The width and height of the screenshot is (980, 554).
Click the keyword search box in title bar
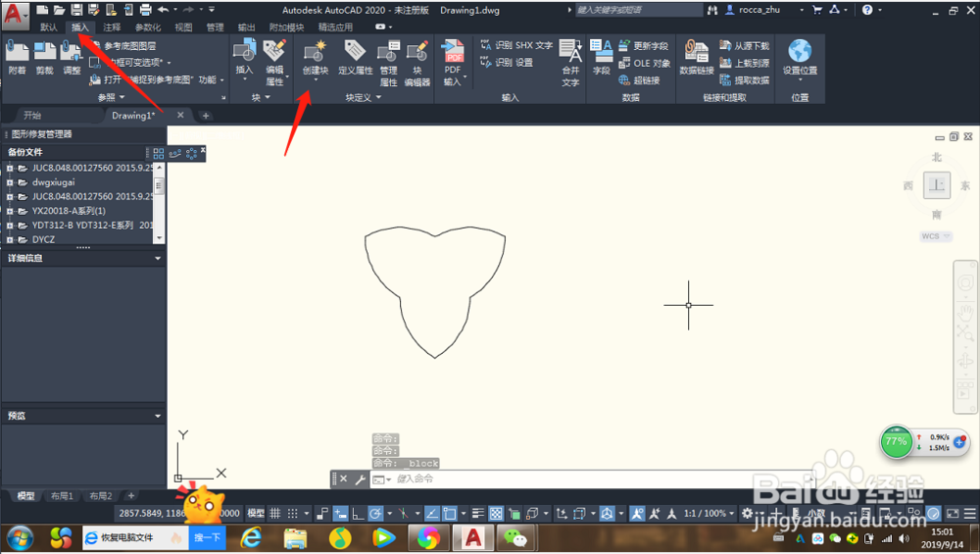pyautogui.click(x=638, y=10)
